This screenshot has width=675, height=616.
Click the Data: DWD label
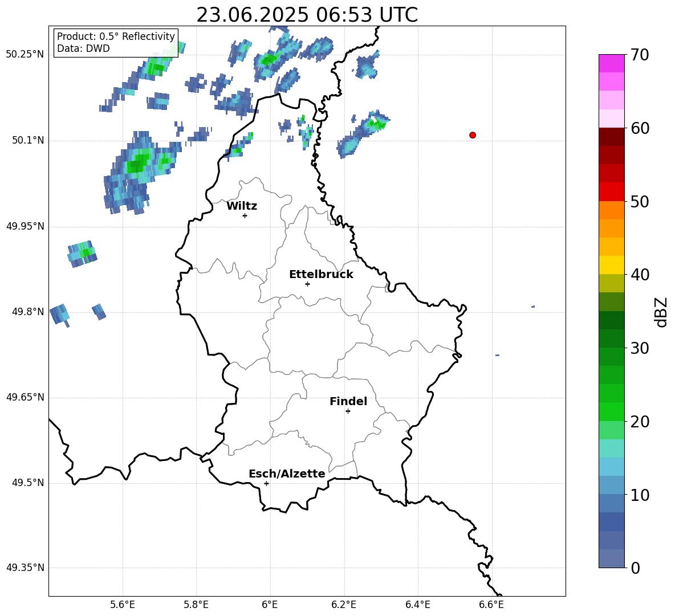(x=83, y=48)
